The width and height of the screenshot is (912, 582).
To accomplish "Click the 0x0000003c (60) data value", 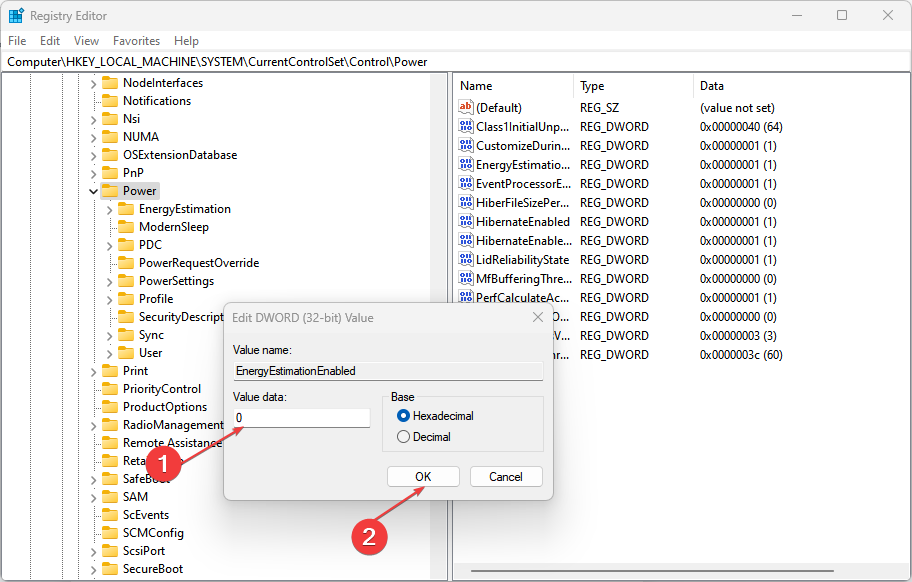I will click(x=741, y=355).
